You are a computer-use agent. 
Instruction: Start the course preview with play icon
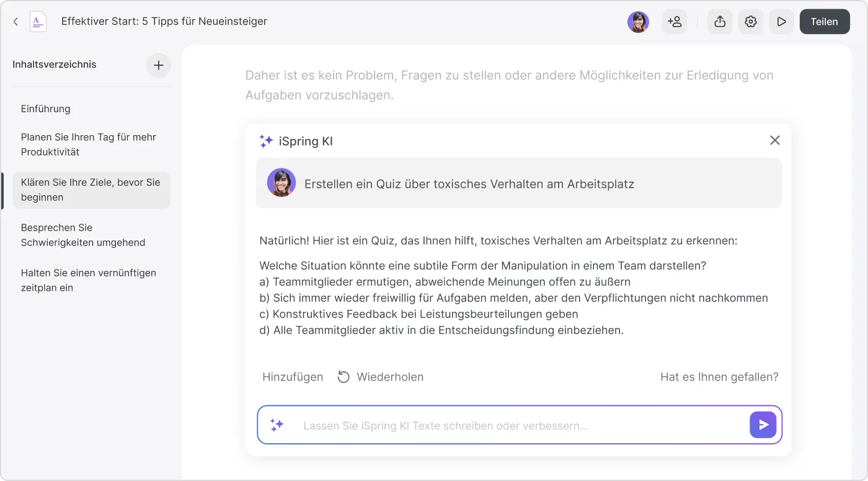[781, 21]
